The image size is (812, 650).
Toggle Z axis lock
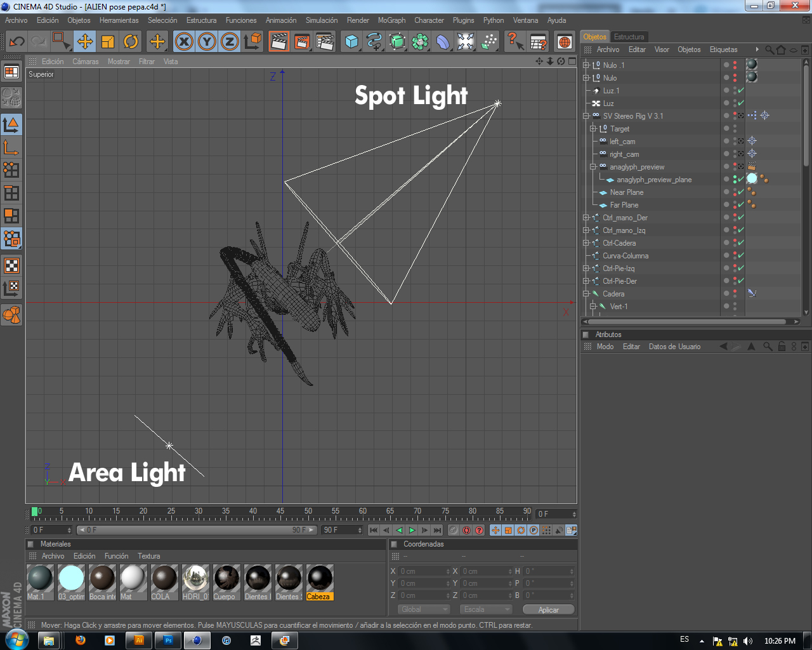pyautogui.click(x=229, y=42)
